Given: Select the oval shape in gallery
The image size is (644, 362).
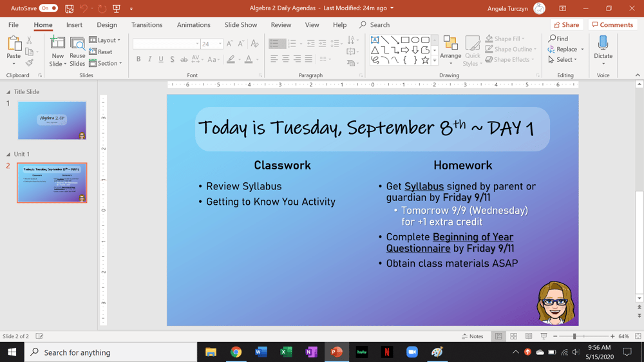Looking at the screenshot, I should tap(415, 40).
